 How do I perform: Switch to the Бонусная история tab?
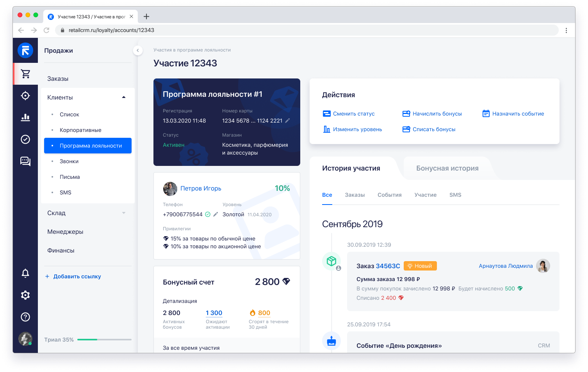(447, 168)
